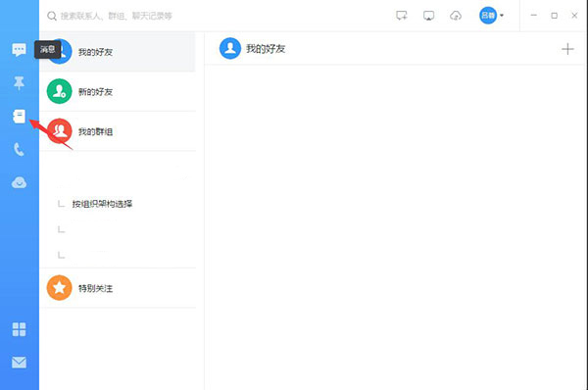Viewport: 588px width, 390px height.
Task: Click the blue avatar in 我的好友 header
Action: tap(230, 48)
